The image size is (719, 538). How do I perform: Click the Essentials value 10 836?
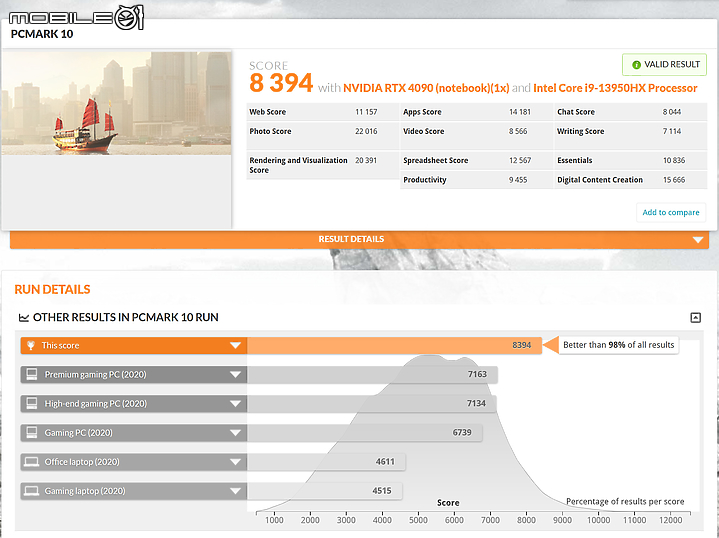point(674,161)
